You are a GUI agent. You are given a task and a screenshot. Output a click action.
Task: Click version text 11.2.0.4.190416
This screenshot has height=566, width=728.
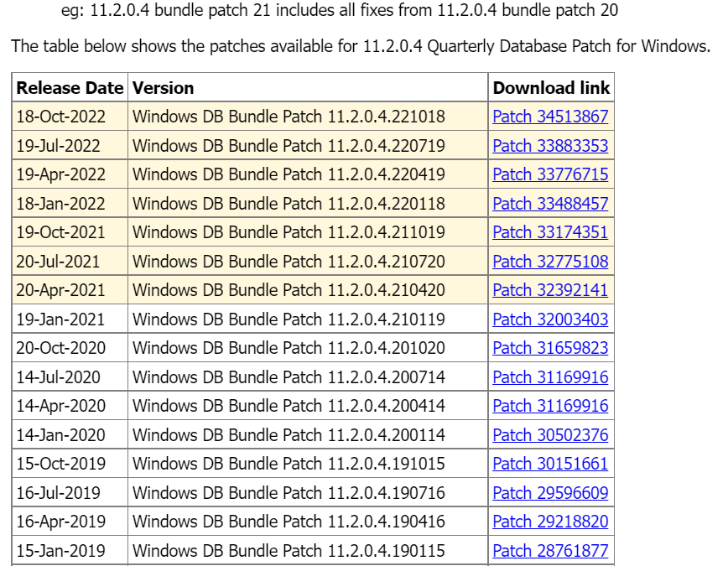pyautogui.click(x=387, y=522)
